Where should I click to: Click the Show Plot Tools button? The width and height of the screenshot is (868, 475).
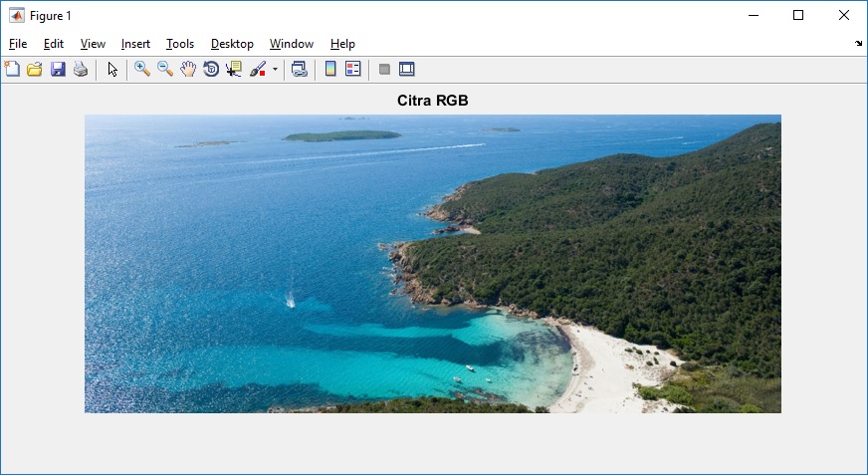[406, 69]
